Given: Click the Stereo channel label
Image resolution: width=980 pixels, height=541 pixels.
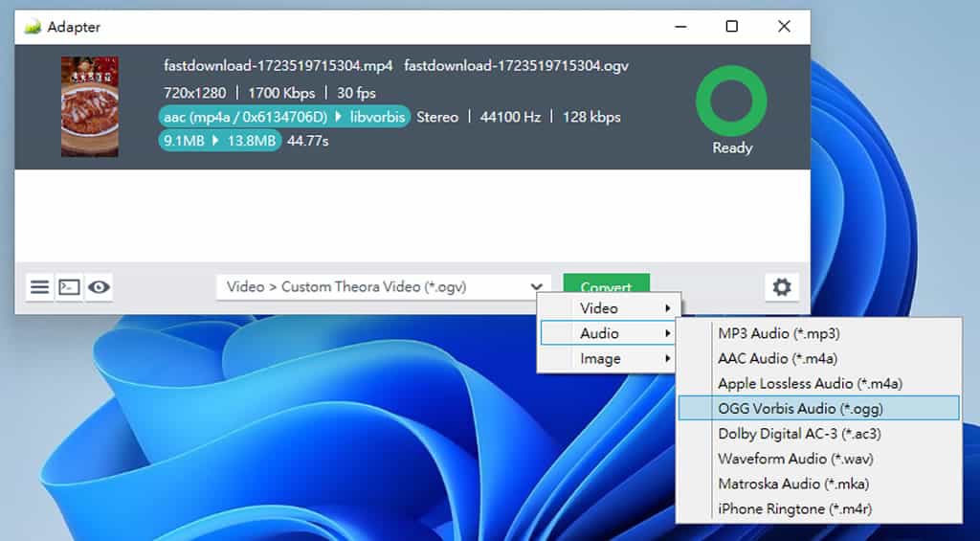Looking at the screenshot, I should coord(437,117).
